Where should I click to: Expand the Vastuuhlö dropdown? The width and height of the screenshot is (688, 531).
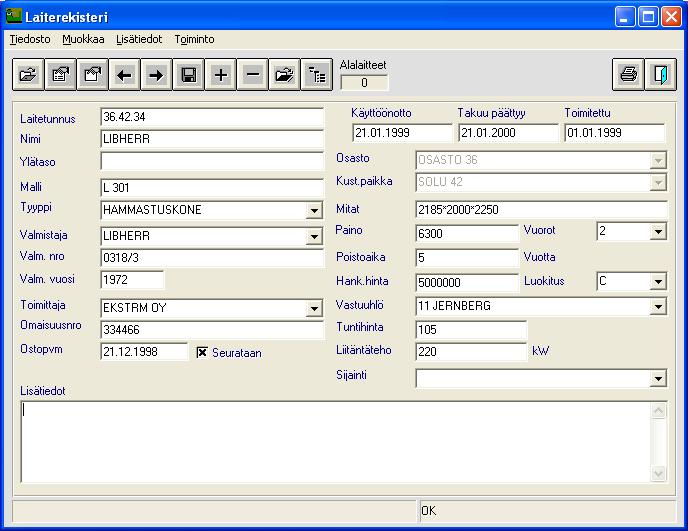pos(658,307)
